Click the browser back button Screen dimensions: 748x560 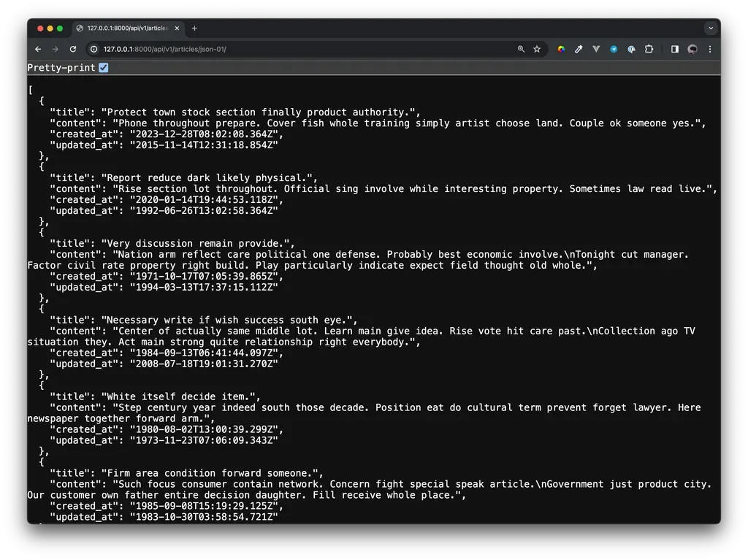click(x=37, y=49)
